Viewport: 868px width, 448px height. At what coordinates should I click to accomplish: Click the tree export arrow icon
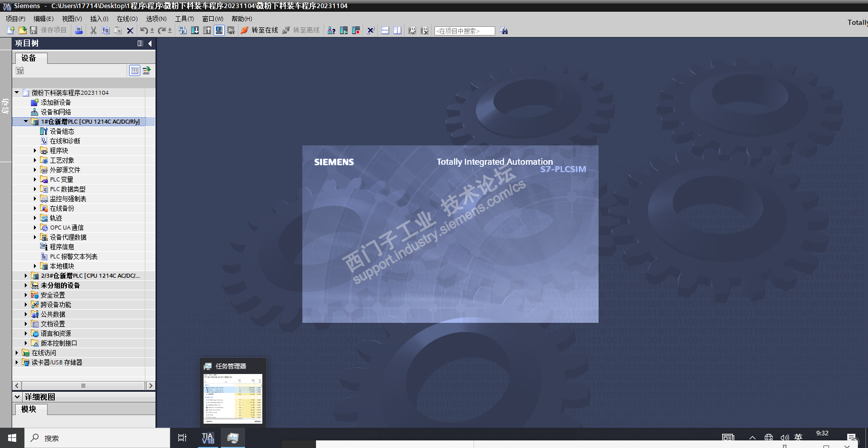(146, 70)
